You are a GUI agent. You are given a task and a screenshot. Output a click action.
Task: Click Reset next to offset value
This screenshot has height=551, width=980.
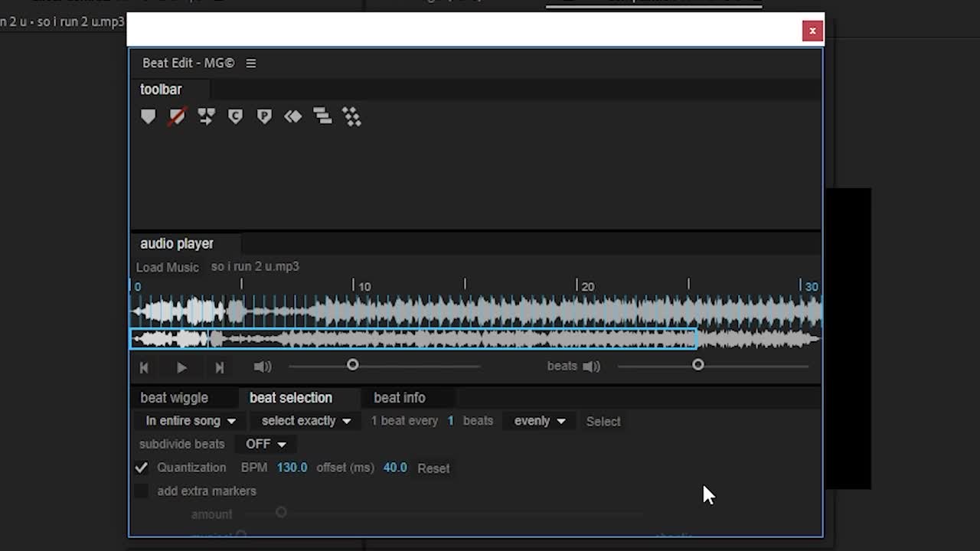[x=433, y=468]
